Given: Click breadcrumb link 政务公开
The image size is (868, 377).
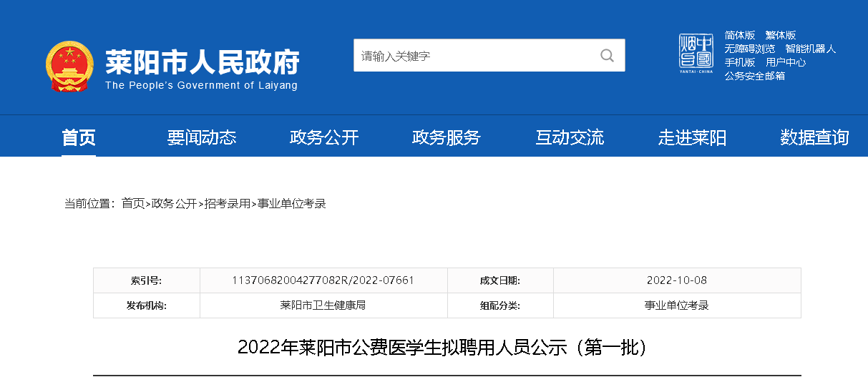Looking at the screenshot, I should click(x=174, y=204).
